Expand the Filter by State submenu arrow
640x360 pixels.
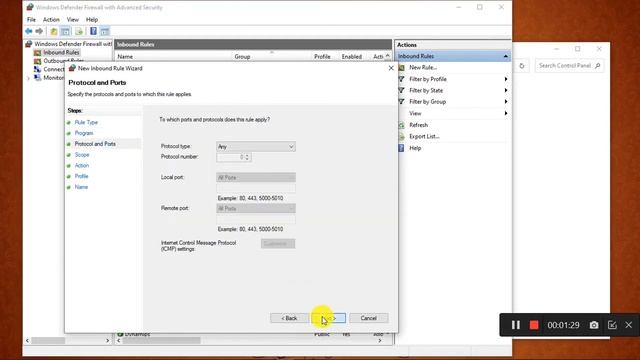point(506,90)
